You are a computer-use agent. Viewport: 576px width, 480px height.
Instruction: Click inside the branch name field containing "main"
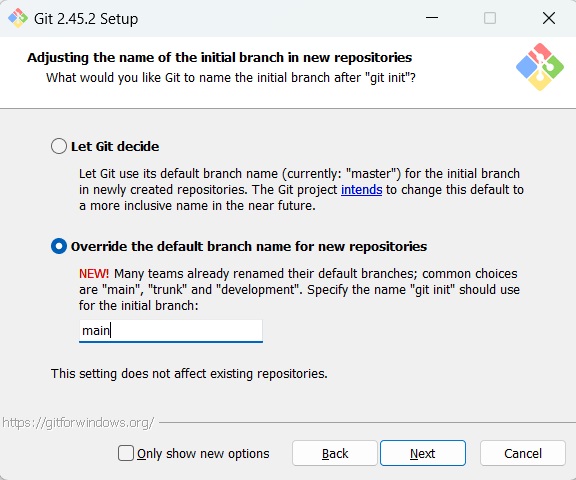point(171,331)
